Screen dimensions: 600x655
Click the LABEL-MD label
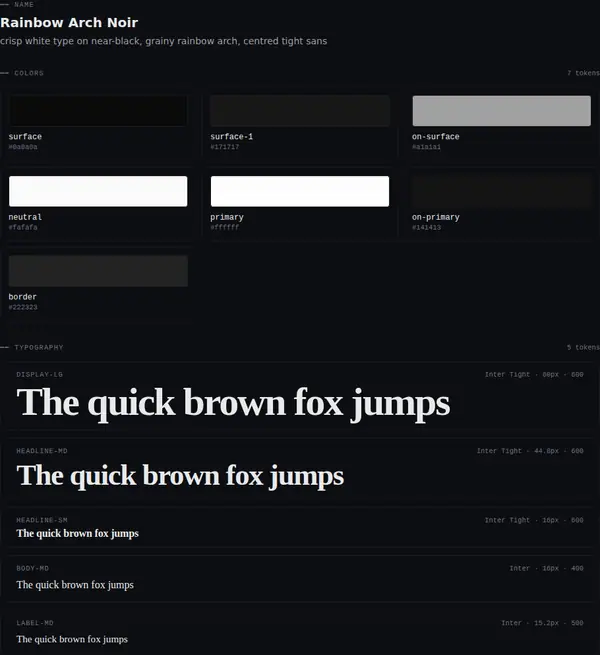pyautogui.click(x=35, y=623)
